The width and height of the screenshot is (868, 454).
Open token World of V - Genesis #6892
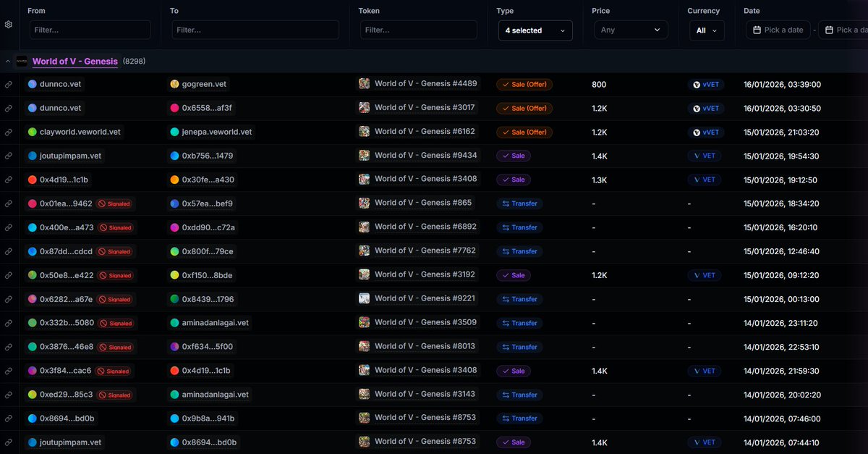[425, 227]
